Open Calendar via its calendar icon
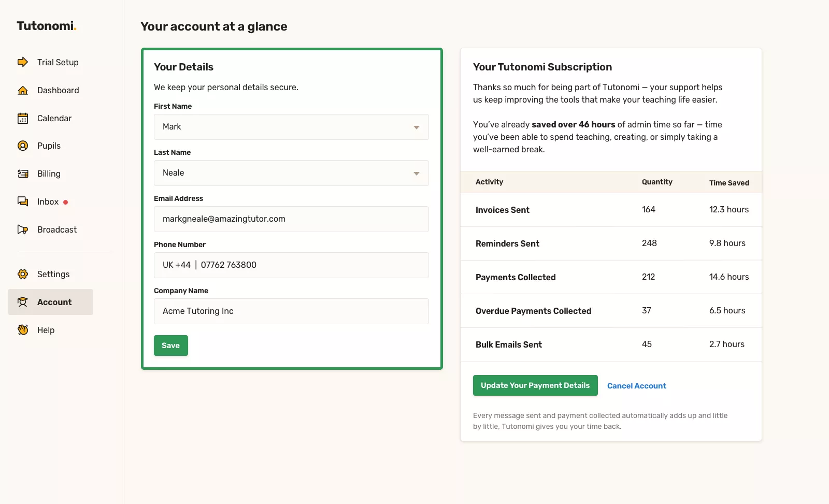Image resolution: width=829 pixels, height=504 pixels. pyautogui.click(x=23, y=118)
